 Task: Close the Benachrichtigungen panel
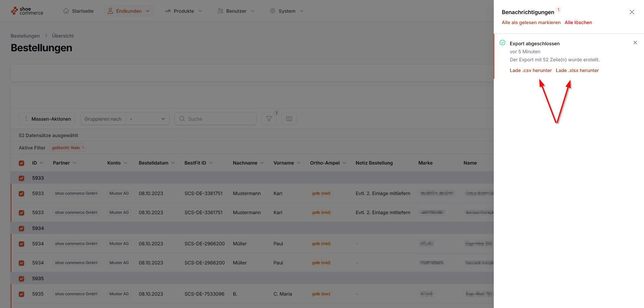tap(632, 12)
